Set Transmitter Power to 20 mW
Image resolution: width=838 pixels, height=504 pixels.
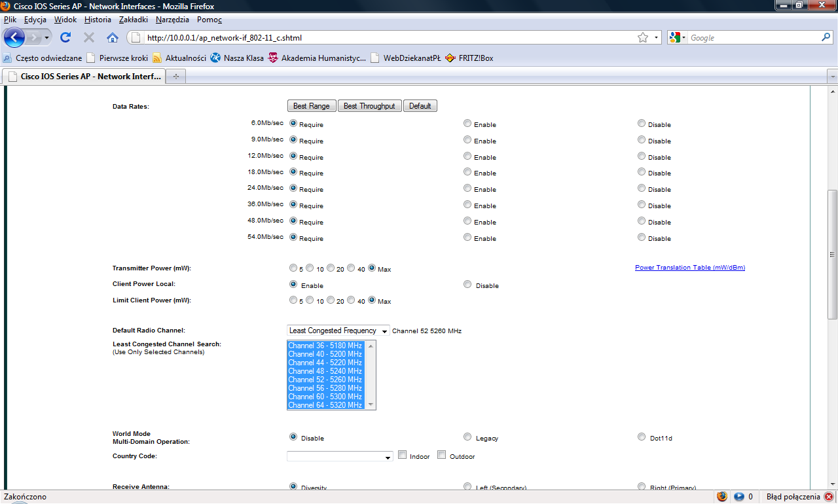331,268
